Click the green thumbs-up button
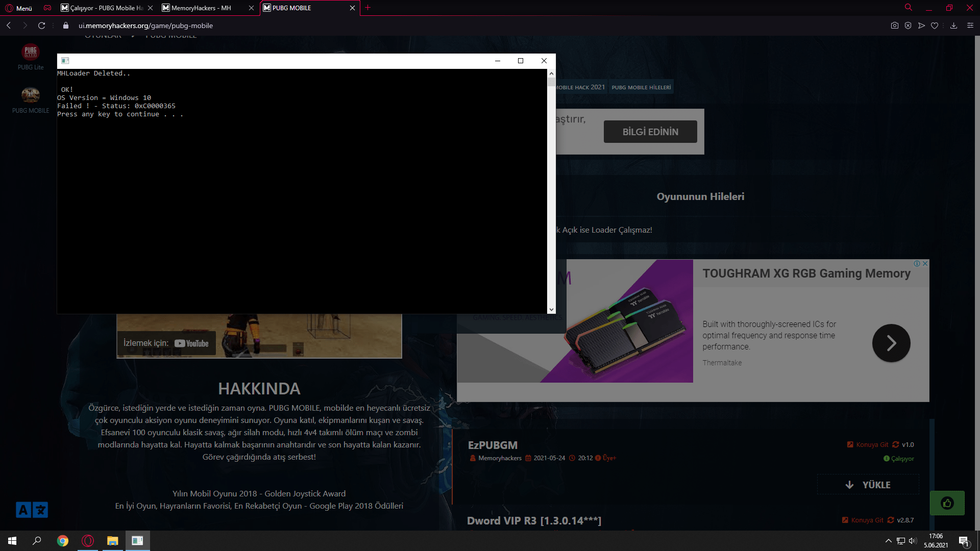Screen dimensions: 980x551 [947, 503]
